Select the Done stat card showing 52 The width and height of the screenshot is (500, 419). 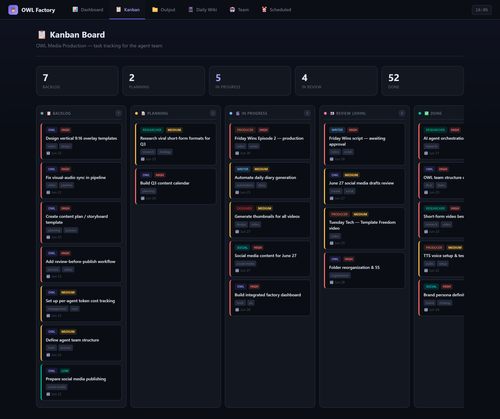click(x=423, y=81)
